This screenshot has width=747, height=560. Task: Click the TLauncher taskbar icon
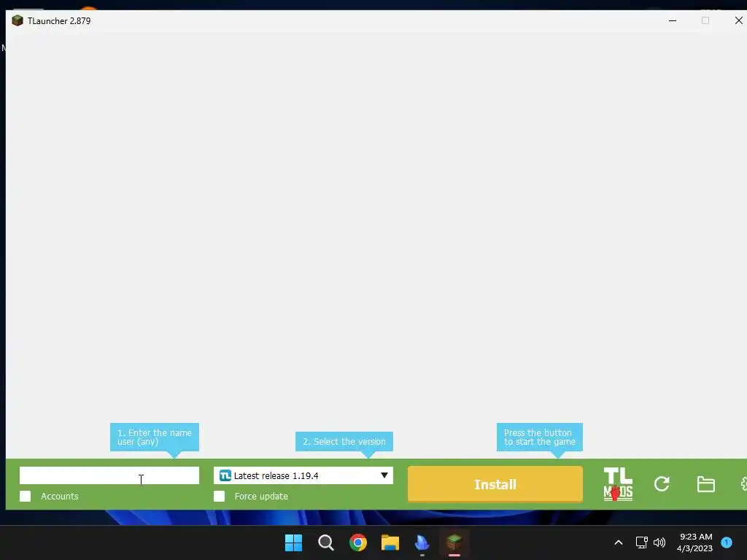coord(454,542)
